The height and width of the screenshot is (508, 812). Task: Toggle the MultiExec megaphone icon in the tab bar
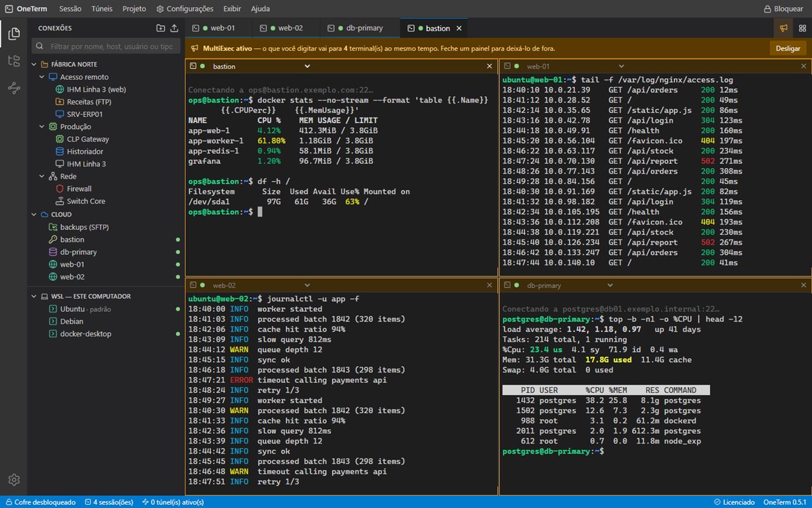click(783, 28)
